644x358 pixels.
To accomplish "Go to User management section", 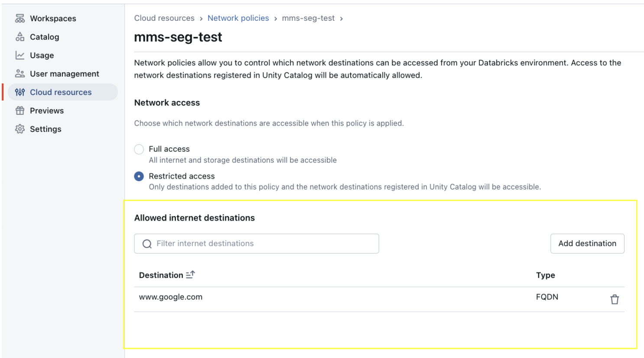I will click(64, 74).
